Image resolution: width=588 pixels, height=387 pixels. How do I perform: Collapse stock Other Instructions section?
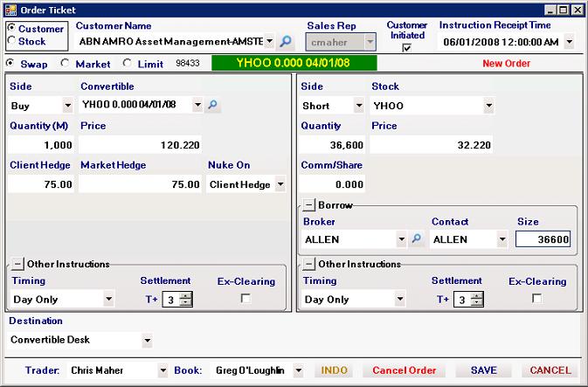pos(308,264)
